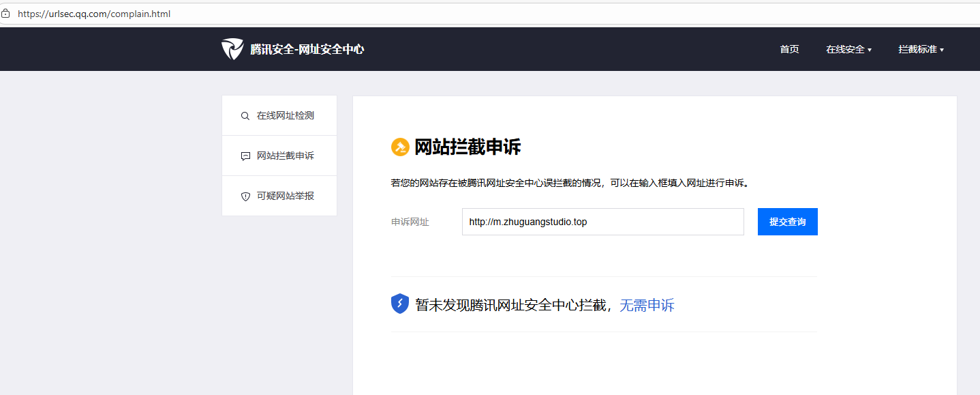The image size is (980, 395).
Task: Click the 网站拦截申诉 page heading
Action: pos(468,147)
